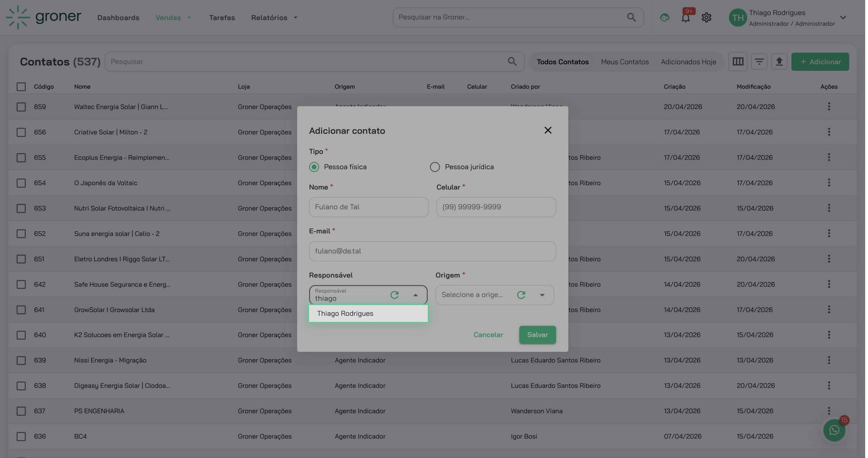The height and width of the screenshot is (458, 868).
Task: Open the WhatsApp chat bubble
Action: (x=834, y=430)
